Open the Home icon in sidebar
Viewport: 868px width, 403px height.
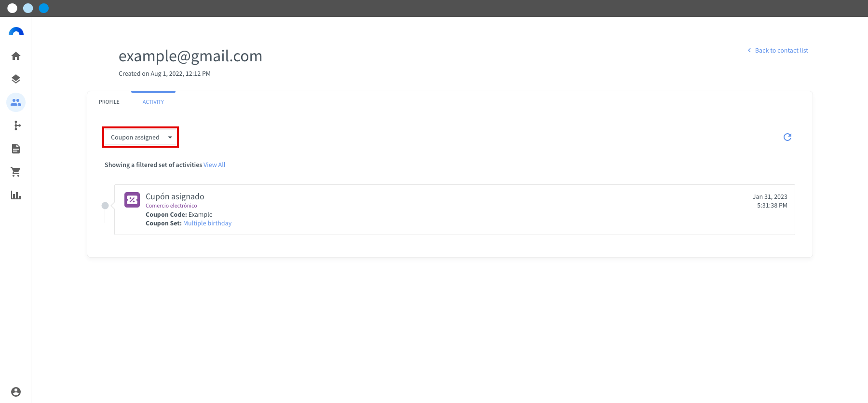(16, 56)
